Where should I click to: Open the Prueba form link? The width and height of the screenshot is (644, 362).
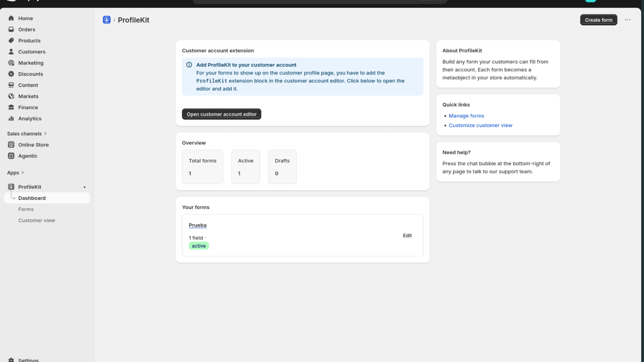point(198,225)
